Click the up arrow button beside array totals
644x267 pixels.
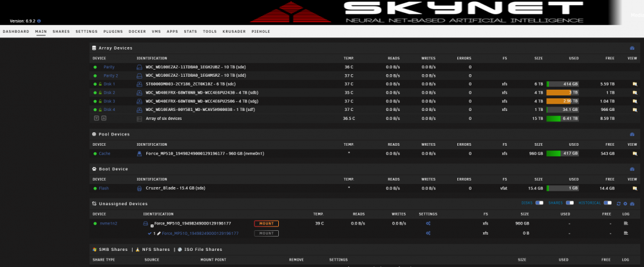pyautogui.click(x=104, y=118)
